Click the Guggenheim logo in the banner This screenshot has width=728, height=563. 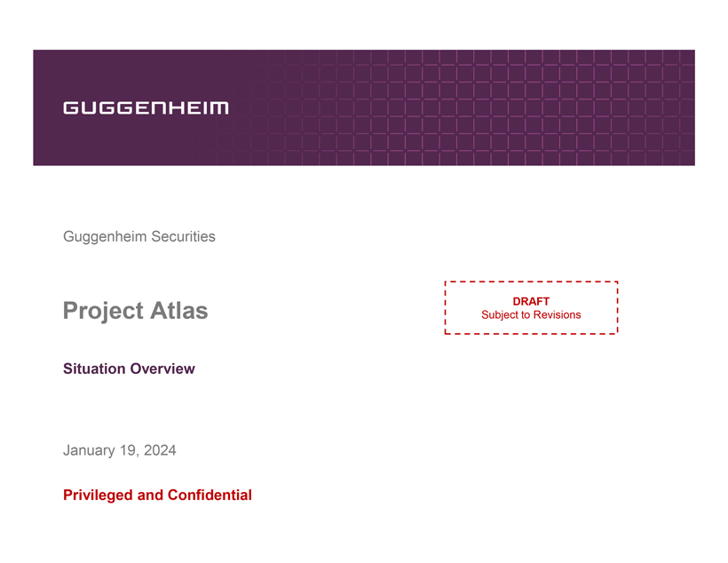click(x=146, y=107)
